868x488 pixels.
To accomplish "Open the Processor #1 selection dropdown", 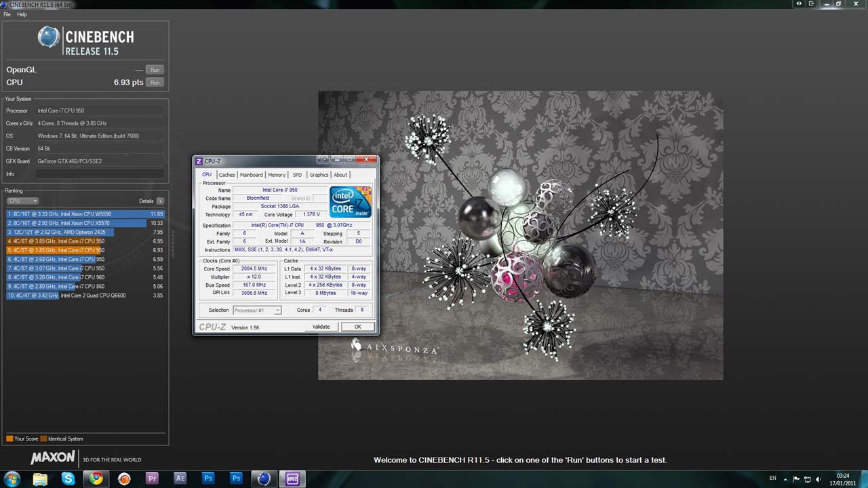I will [x=257, y=310].
